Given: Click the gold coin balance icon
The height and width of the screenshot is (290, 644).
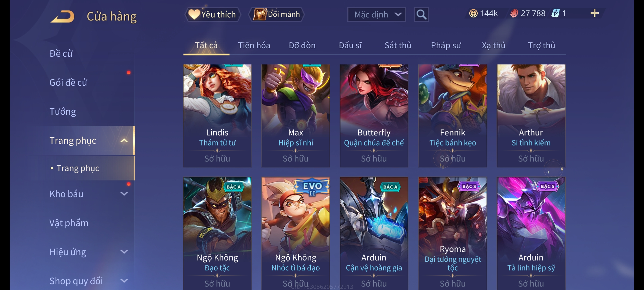Looking at the screenshot, I should 473,13.
